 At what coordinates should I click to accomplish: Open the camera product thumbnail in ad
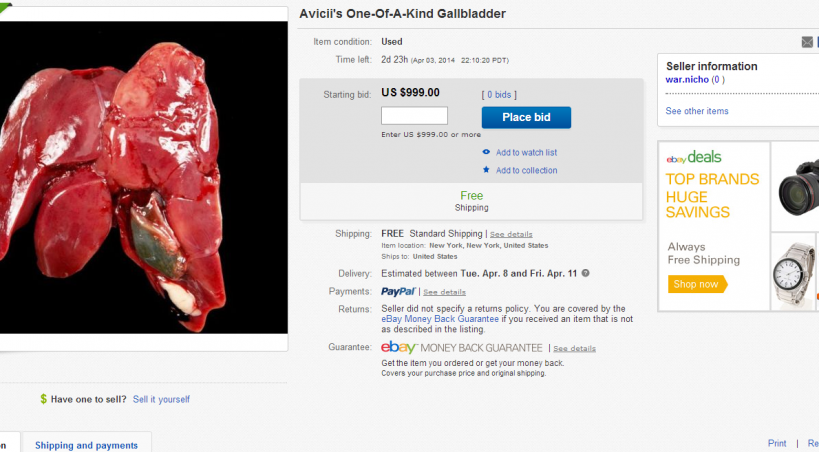(796, 186)
